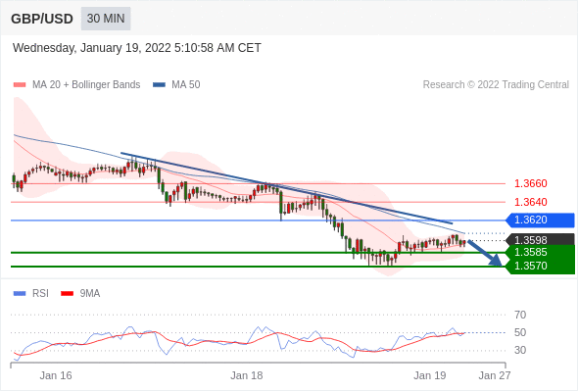Screen dimensions: 578x392
Task: Select the 1.3620 blue pivot price tag
Action: click(541, 220)
